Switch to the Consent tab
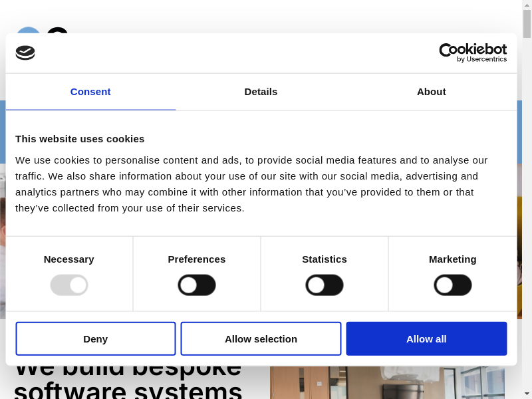532x399 pixels. (x=90, y=92)
